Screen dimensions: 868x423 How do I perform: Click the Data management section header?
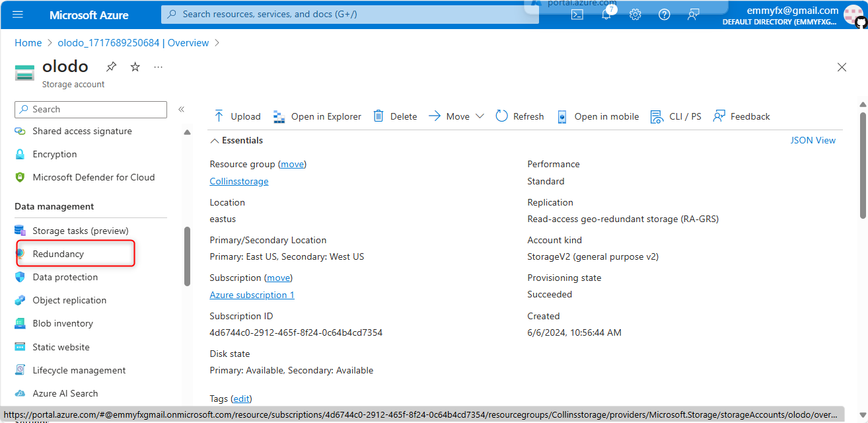click(x=54, y=206)
